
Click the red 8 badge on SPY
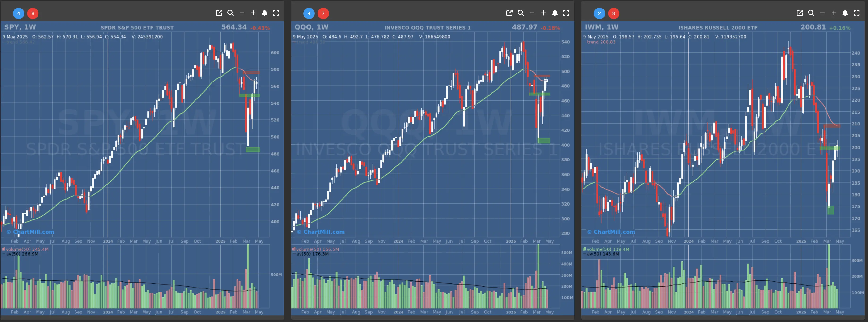[33, 13]
